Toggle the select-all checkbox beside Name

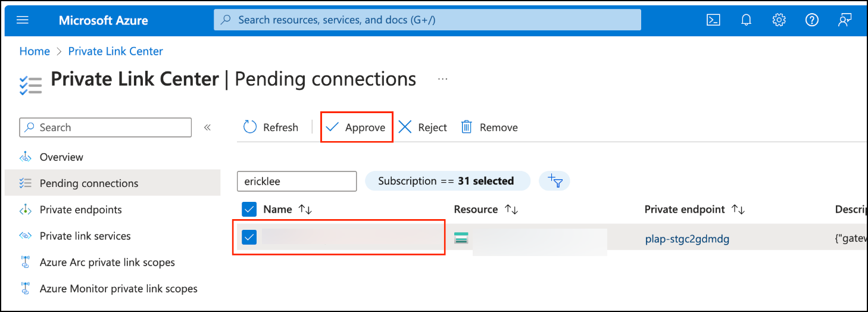tap(249, 210)
